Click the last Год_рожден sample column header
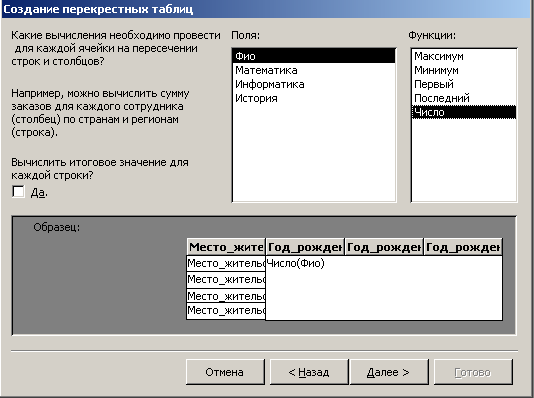Screen dimensions: 534x398 tap(463, 247)
